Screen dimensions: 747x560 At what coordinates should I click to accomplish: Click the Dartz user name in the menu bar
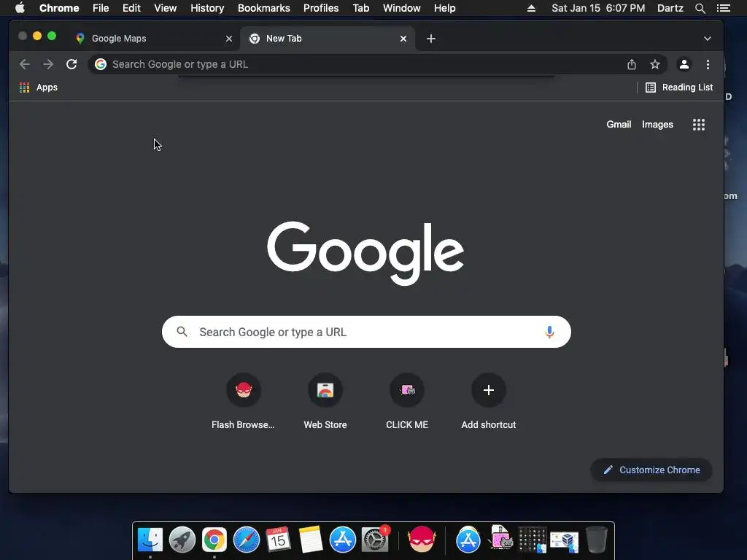pos(670,8)
